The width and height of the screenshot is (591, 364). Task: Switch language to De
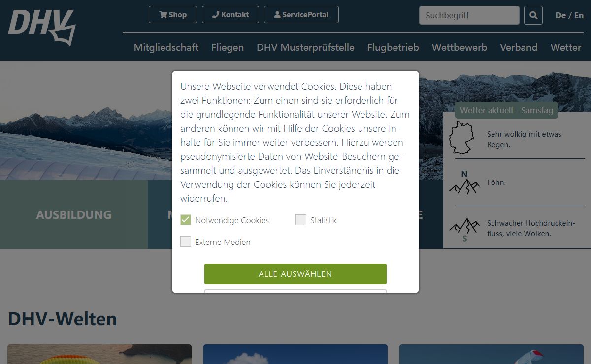(x=560, y=15)
